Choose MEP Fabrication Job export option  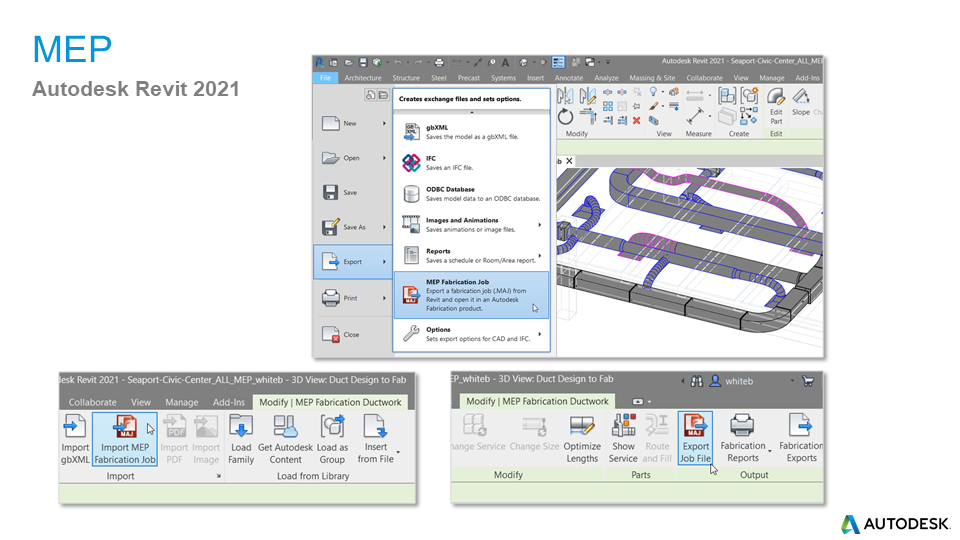point(471,295)
